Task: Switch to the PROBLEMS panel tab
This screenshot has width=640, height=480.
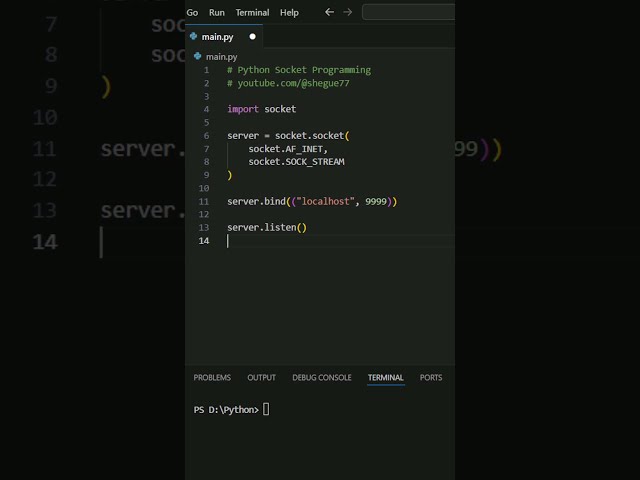Action: point(212,378)
